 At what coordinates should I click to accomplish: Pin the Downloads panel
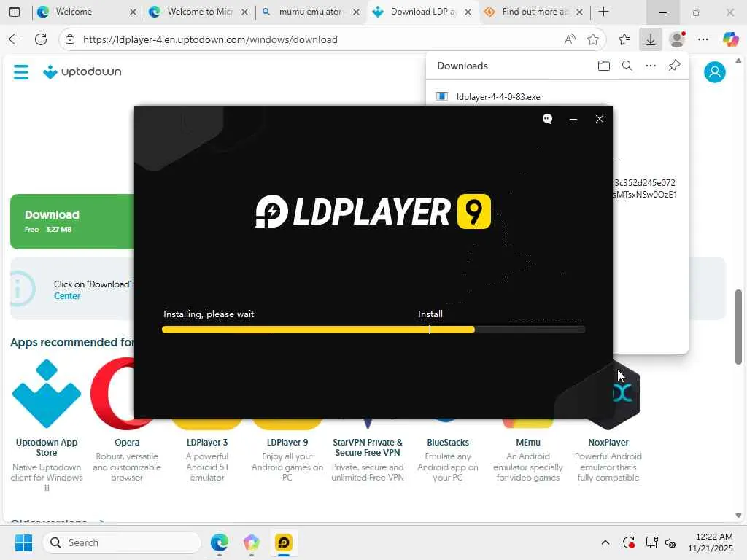[674, 65]
